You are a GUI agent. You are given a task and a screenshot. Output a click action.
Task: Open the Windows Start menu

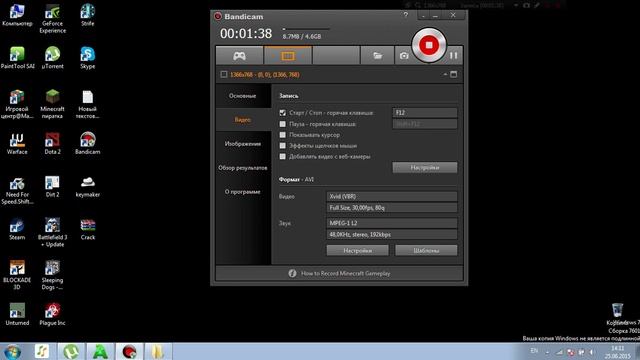(12, 351)
